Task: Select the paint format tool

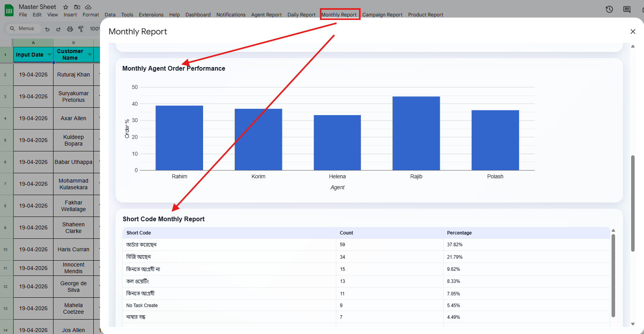Action: (x=81, y=29)
